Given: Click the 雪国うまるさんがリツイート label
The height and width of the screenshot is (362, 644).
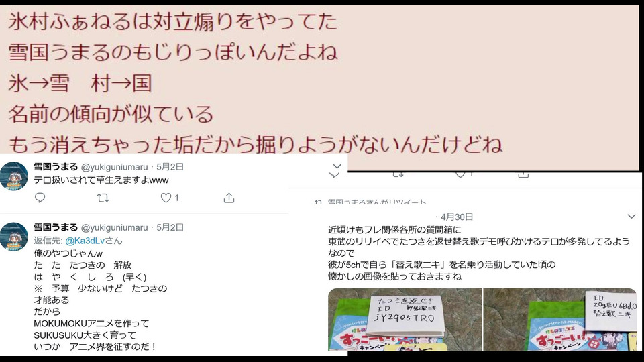Looking at the screenshot, I should (376, 202).
